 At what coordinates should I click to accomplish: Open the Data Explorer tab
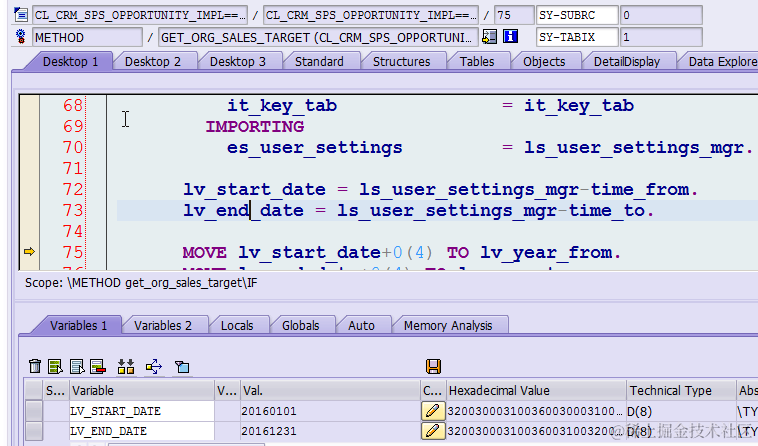click(x=720, y=61)
